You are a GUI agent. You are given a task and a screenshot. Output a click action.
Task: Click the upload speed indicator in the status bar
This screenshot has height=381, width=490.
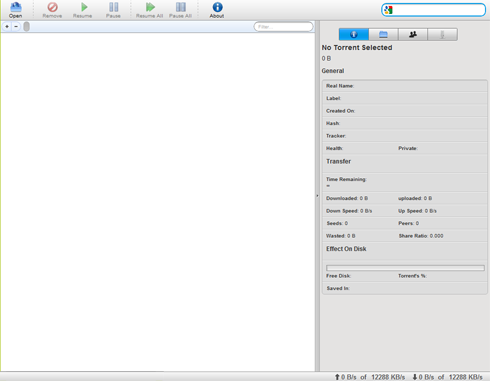click(370, 377)
